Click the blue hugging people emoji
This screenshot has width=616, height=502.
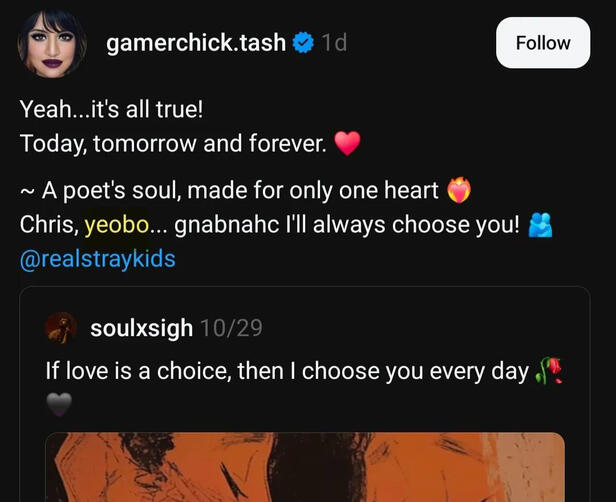tap(540, 225)
